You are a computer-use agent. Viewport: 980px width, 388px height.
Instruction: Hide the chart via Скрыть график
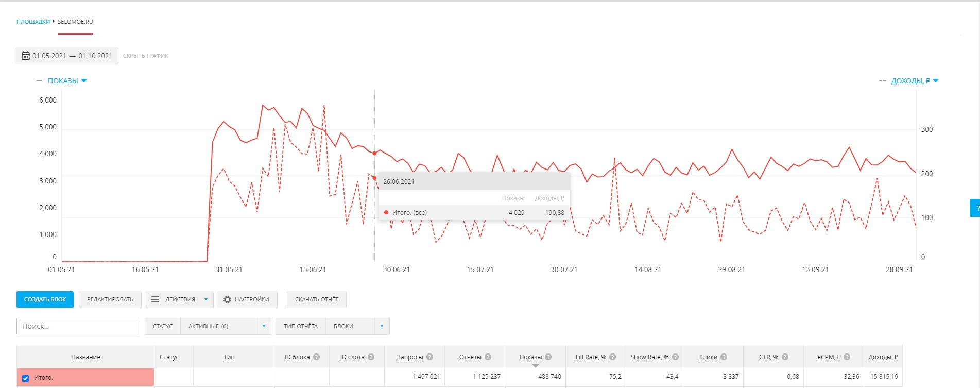(x=146, y=56)
